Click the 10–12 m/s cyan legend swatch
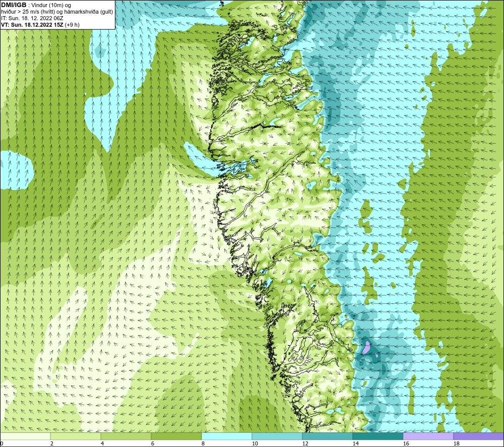Viewport: 504px width, 447px height. pyautogui.click(x=277, y=436)
